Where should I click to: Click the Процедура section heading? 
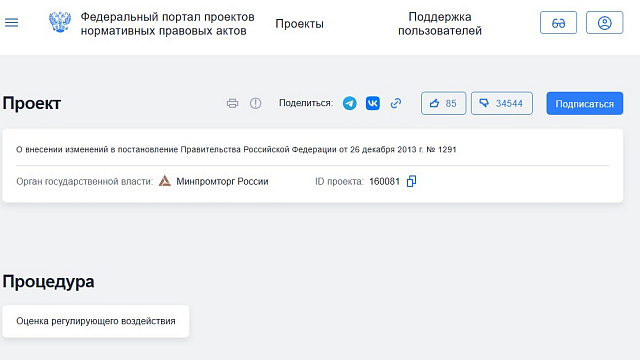click(48, 282)
